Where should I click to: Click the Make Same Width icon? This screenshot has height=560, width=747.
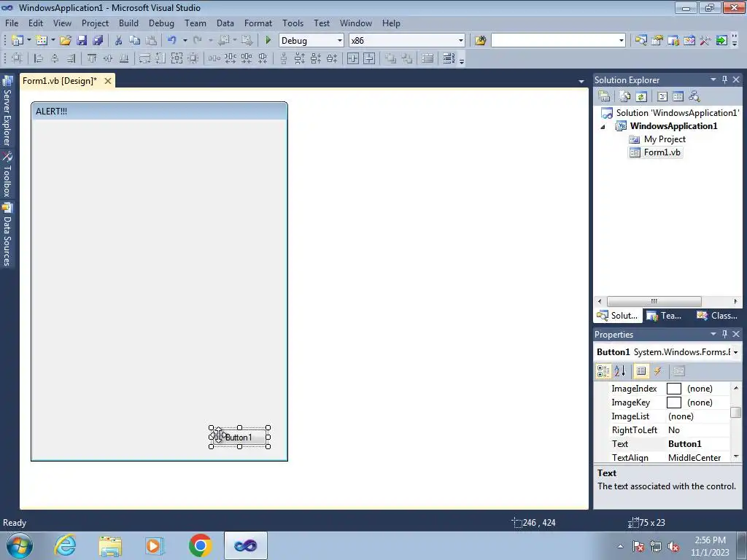coord(144,58)
